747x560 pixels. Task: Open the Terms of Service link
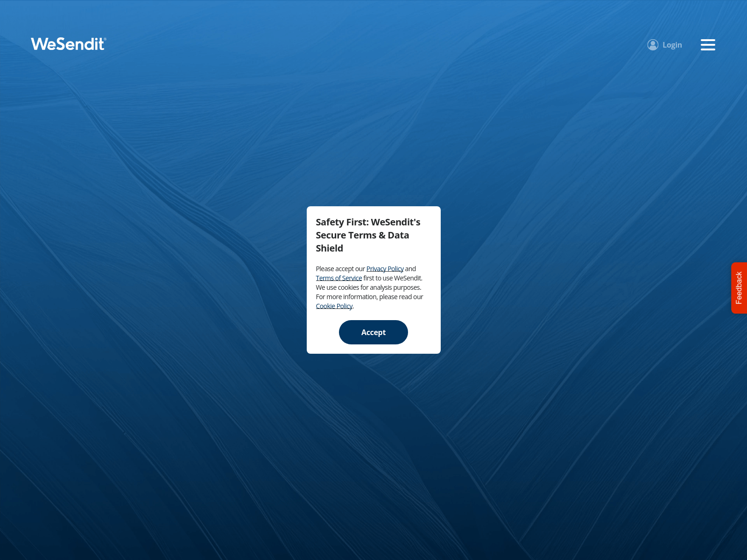pos(339,278)
